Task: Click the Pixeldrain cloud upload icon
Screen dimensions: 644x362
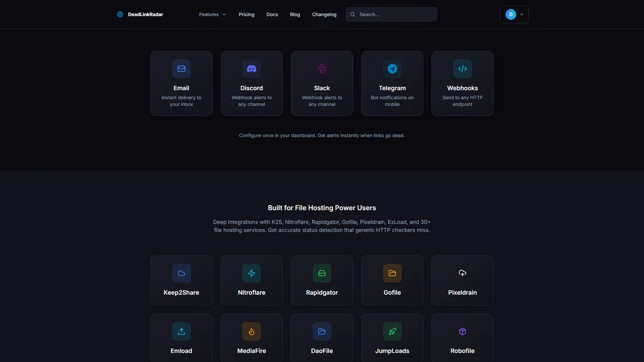Action: [x=462, y=273]
